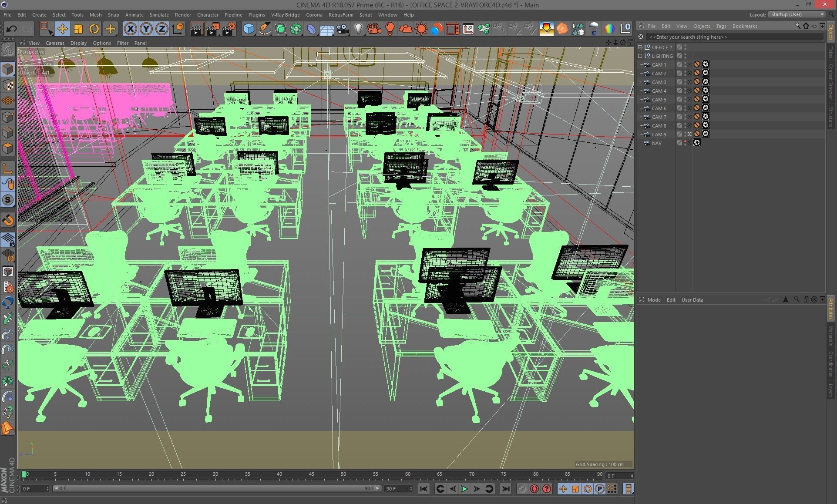The height and width of the screenshot is (504, 837).
Task: Enable Texture mode in left palette
Action: (8, 85)
